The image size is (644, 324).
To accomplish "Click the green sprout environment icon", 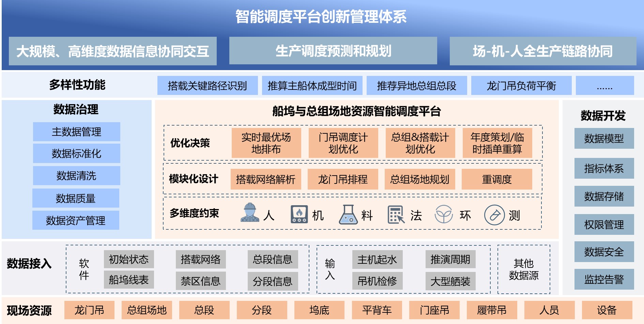I will (444, 214).
